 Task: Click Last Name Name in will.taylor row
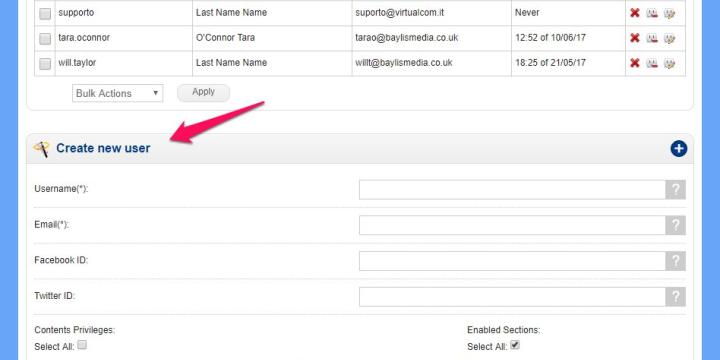tap(231, 62)
